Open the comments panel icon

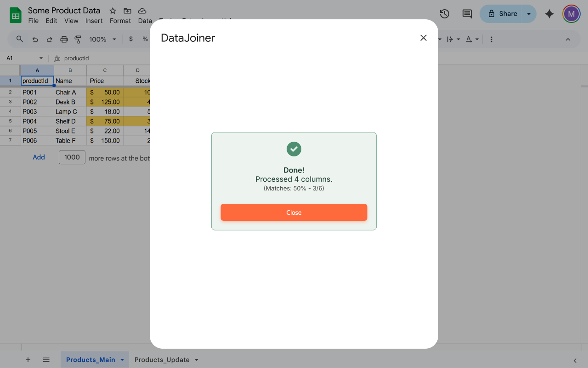467,14
